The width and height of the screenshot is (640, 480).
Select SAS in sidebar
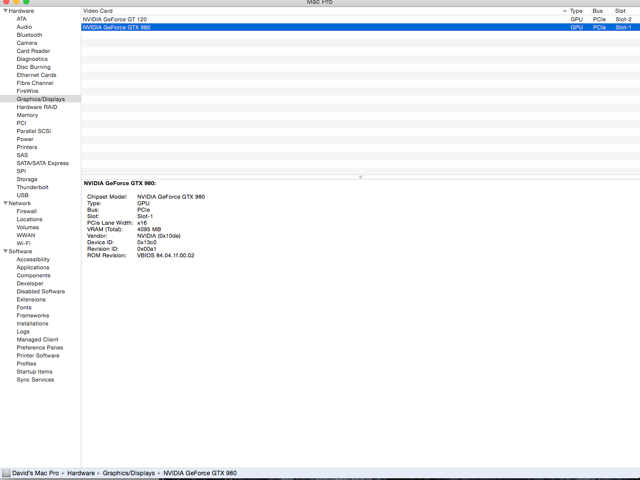click(22, 155)
